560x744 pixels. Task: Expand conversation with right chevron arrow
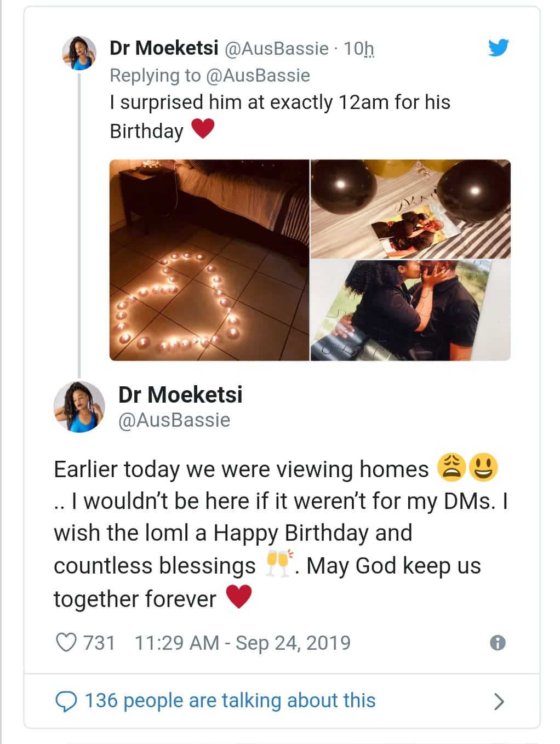[x=498, y=701]
